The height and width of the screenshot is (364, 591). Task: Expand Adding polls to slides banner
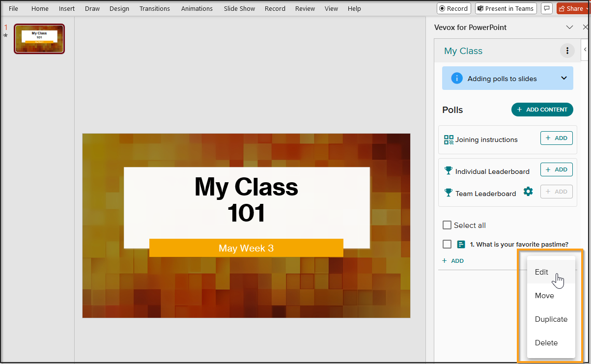click(x=507, y=78)
